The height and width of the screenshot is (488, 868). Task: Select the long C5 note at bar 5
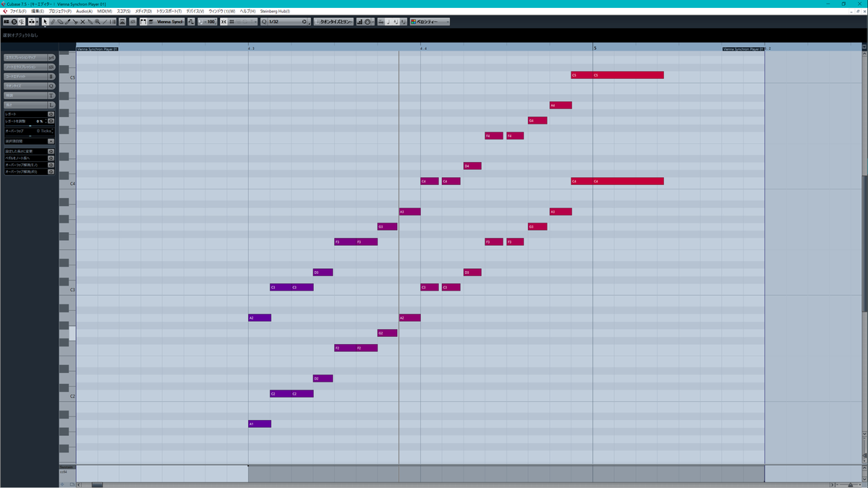pos(628,75)
